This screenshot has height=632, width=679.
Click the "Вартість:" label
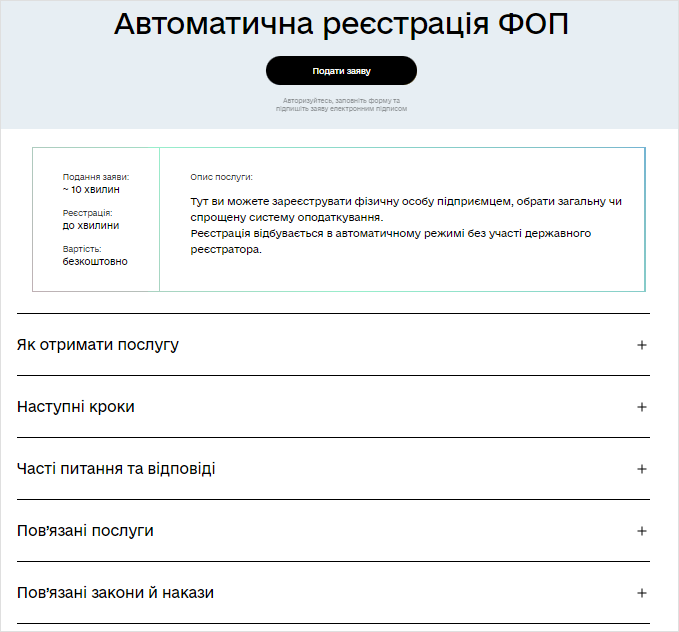pos(82,249)
